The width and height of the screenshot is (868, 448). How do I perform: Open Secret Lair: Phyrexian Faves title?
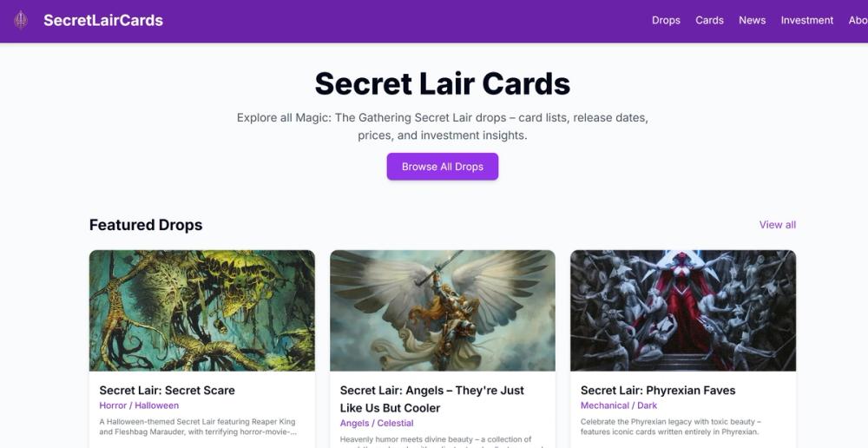click(658, 391)
